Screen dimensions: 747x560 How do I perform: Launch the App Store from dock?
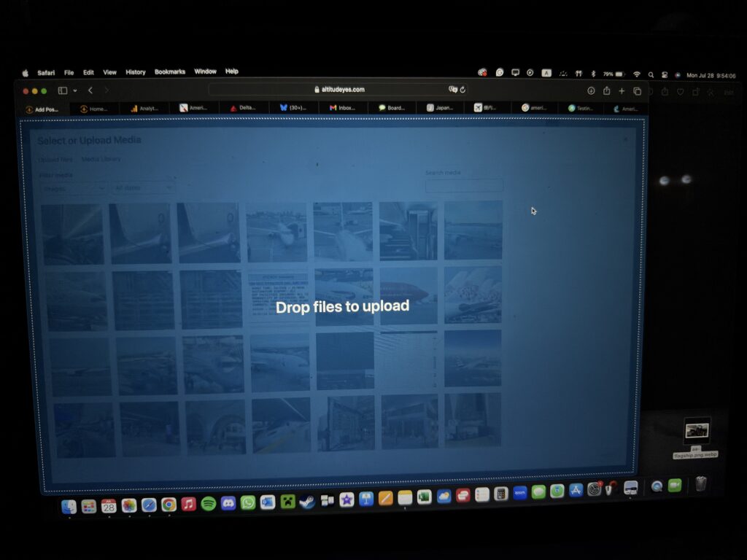tap(576, 490)
